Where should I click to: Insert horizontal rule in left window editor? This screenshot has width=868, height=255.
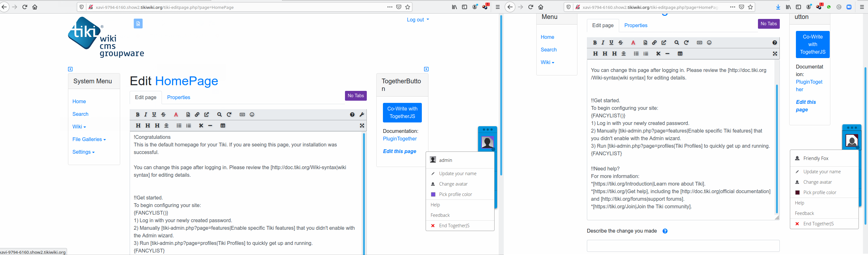tap(210, 126)
